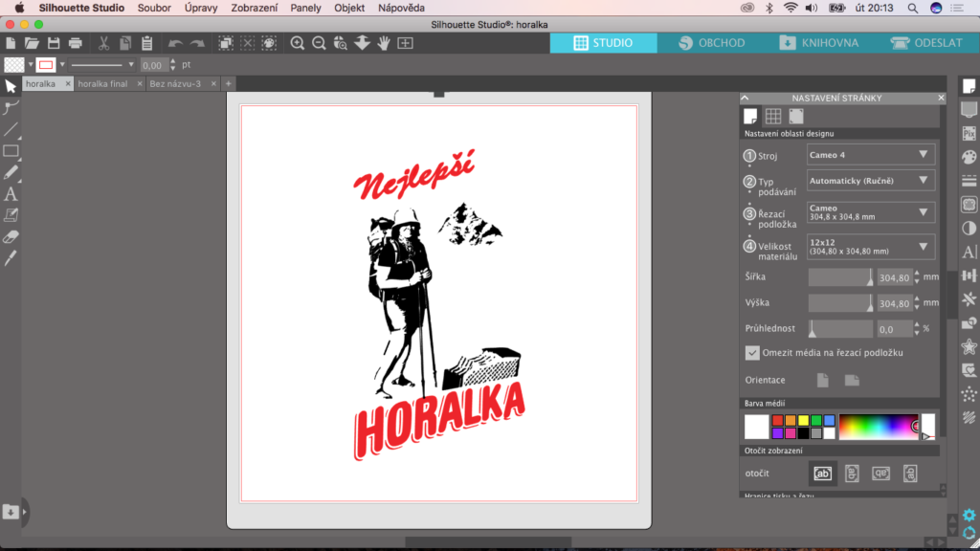Go to the STUDIO workspace
The image size is (980, 551).
click(603, 43)
